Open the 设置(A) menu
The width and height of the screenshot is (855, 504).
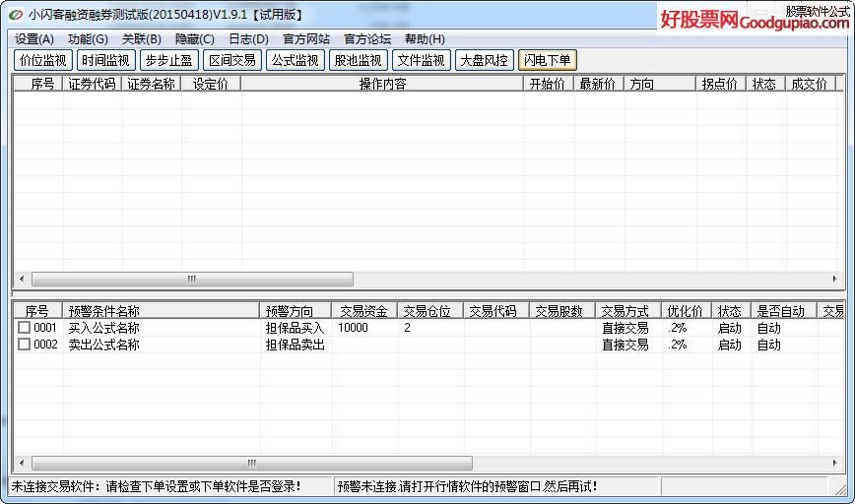33,39
